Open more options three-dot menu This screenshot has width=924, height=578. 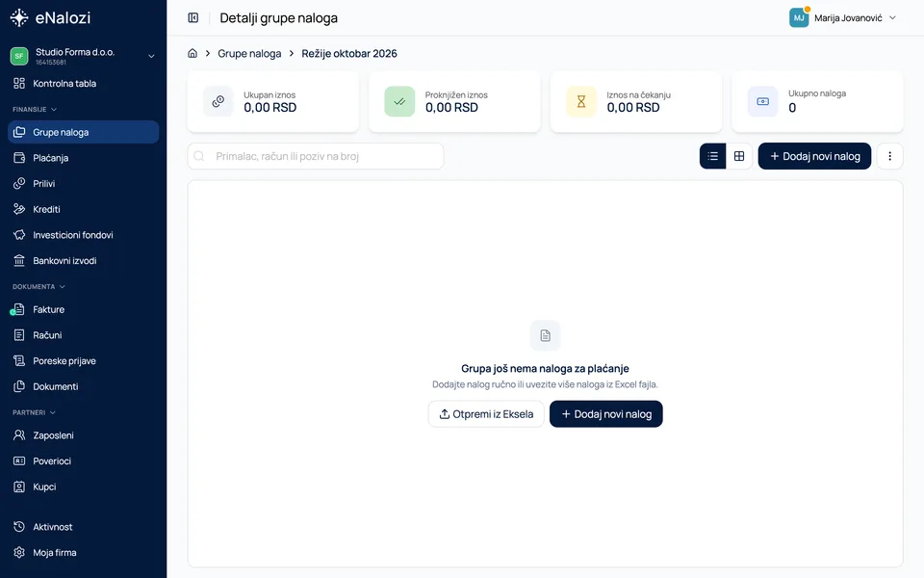click(889, 156)
